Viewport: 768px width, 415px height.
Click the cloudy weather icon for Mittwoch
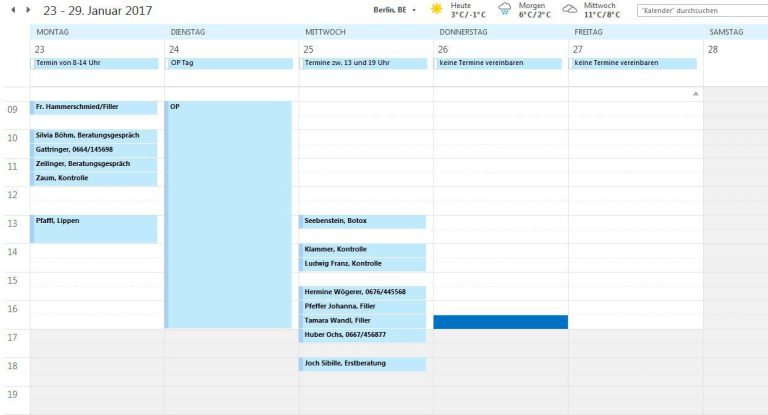point(570,10)
